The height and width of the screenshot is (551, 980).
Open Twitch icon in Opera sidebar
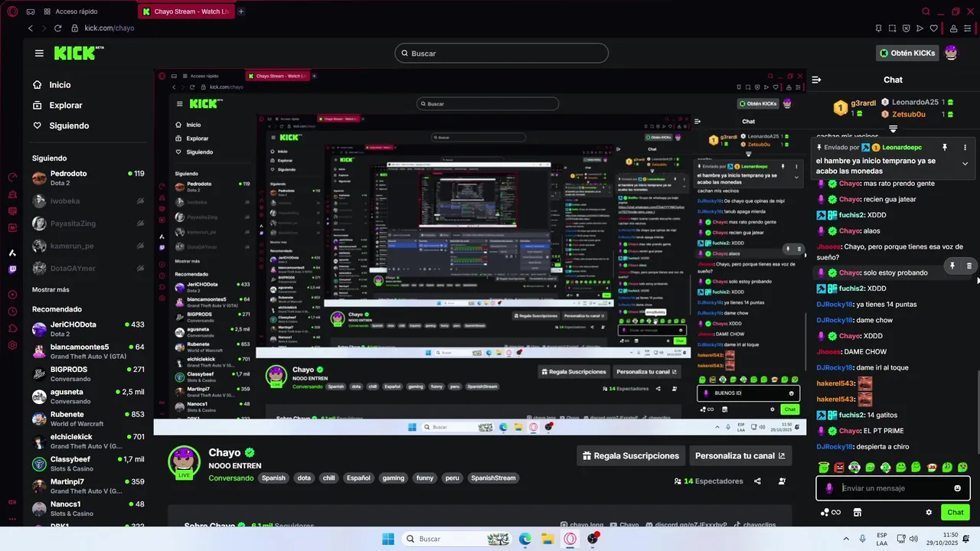click(12, 269)
